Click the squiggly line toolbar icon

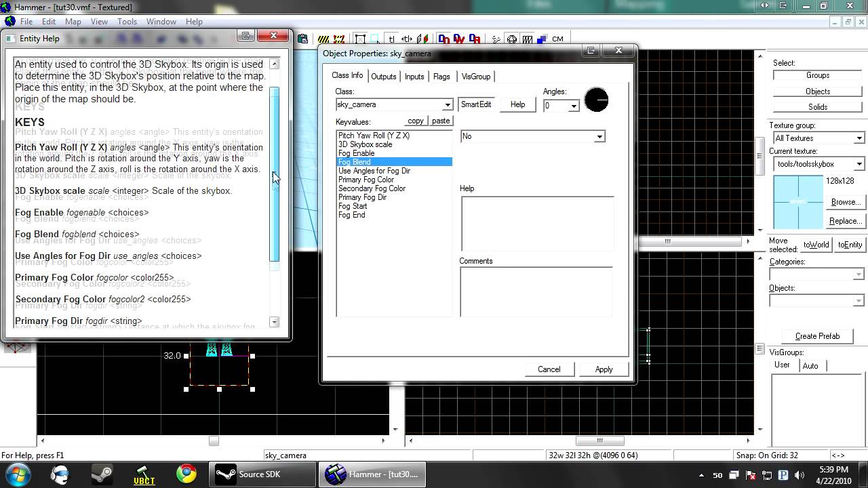point(496,39)
